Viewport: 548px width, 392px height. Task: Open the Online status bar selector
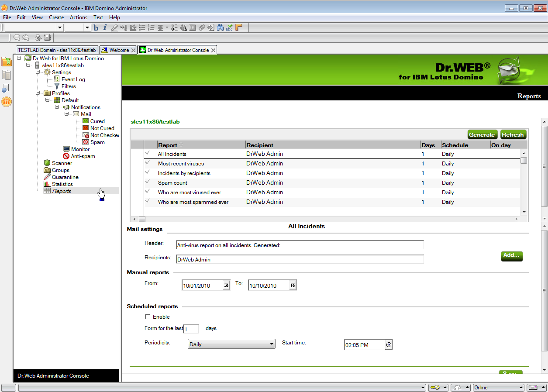[x=499, y=387]
